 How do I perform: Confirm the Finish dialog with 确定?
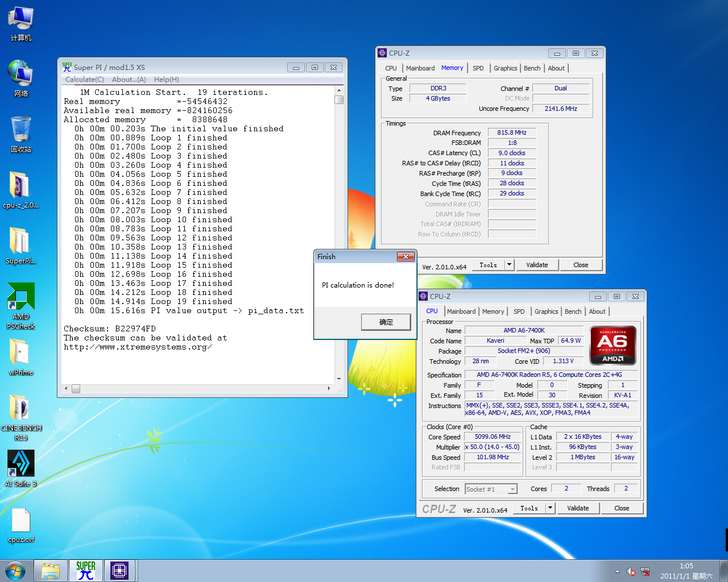[386, 322]
